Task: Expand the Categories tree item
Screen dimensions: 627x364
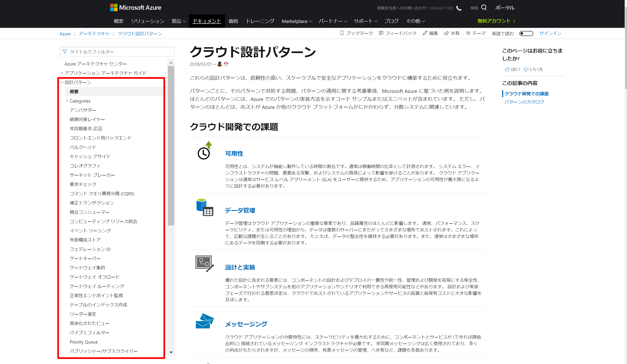Action: 67,101
